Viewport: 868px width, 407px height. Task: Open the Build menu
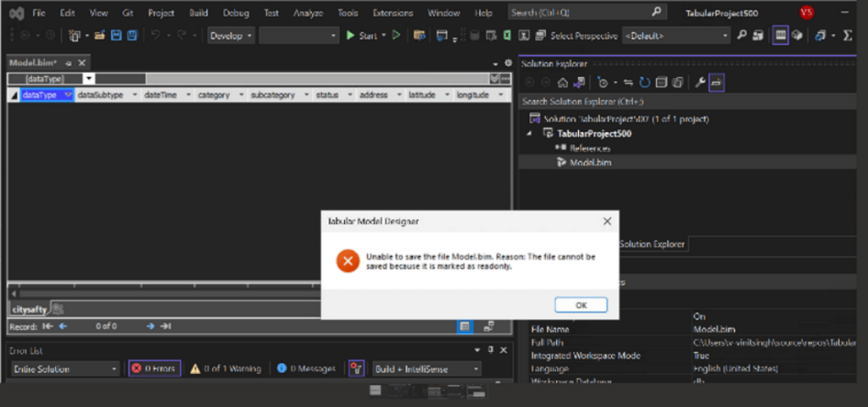point(198,13)
